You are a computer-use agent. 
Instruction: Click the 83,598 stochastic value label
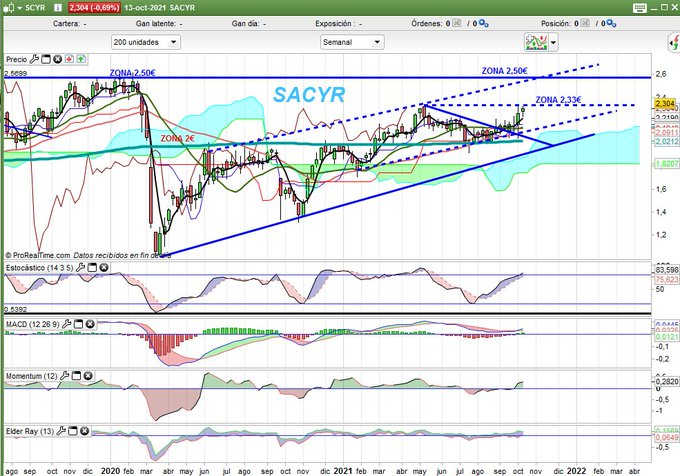[667, 270]
